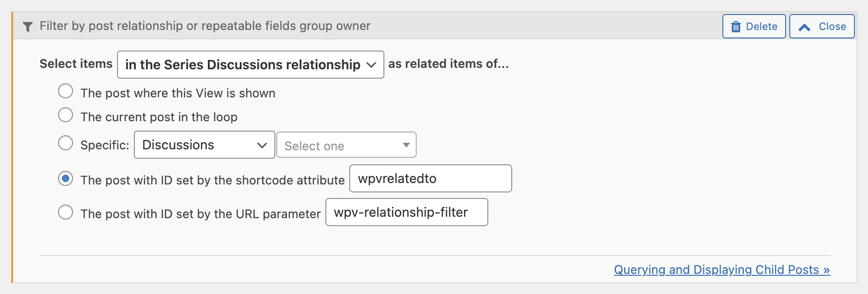The image size is (868, 294).
Task: Click the filter funnel icon in header
Action: click(x=28, y=27)
